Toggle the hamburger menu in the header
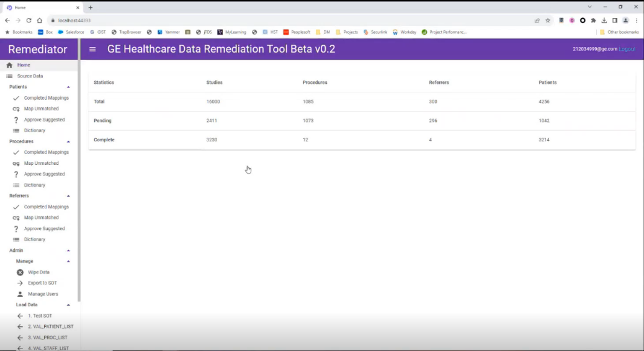The image size is (644, 351). 92,49
